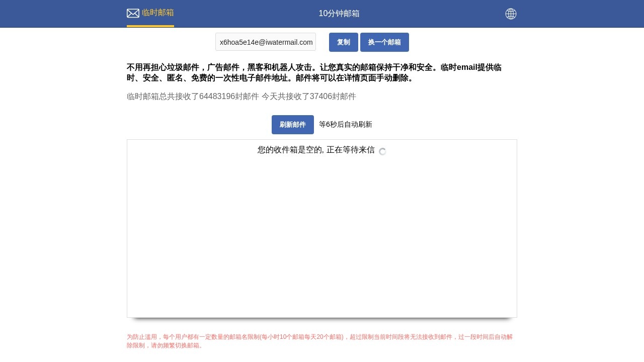This screenshot has height=362, width=644.
Task: Refresh mail with 刷新邮件 button
Action: pyautogui.click(x=293, y=124)
